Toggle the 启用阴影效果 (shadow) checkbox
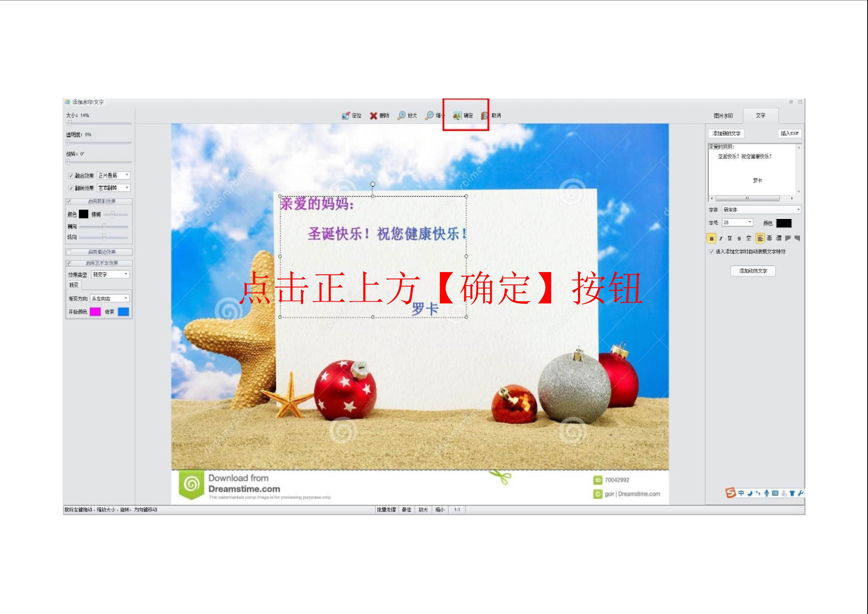The height and width of the screenshot is (614, 868). [x=69, y=201]
